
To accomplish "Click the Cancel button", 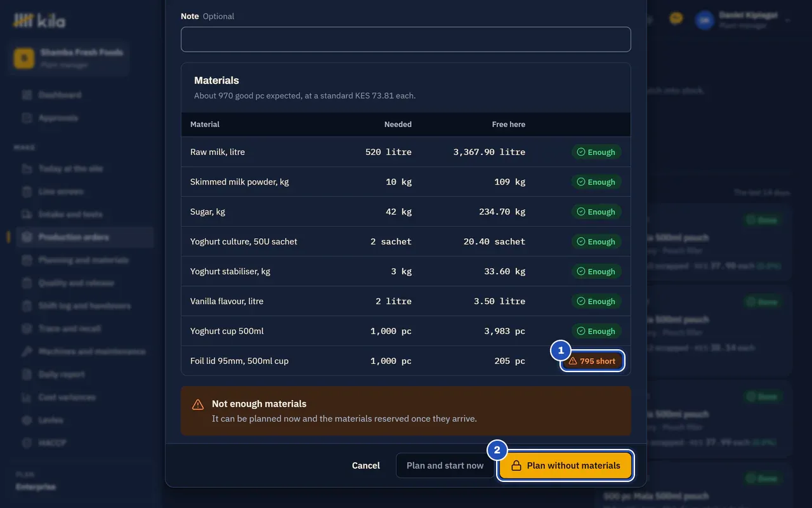I will [x=366, y=465].
